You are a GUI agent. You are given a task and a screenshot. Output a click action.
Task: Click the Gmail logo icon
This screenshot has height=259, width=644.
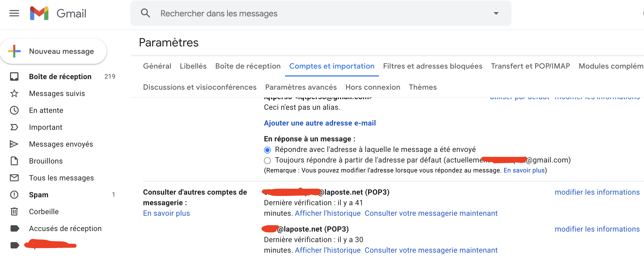click(x=39, y=13)
